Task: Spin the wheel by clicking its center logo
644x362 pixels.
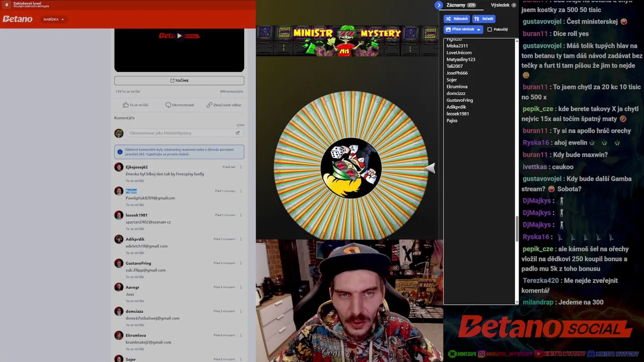Action: point(351,168)
